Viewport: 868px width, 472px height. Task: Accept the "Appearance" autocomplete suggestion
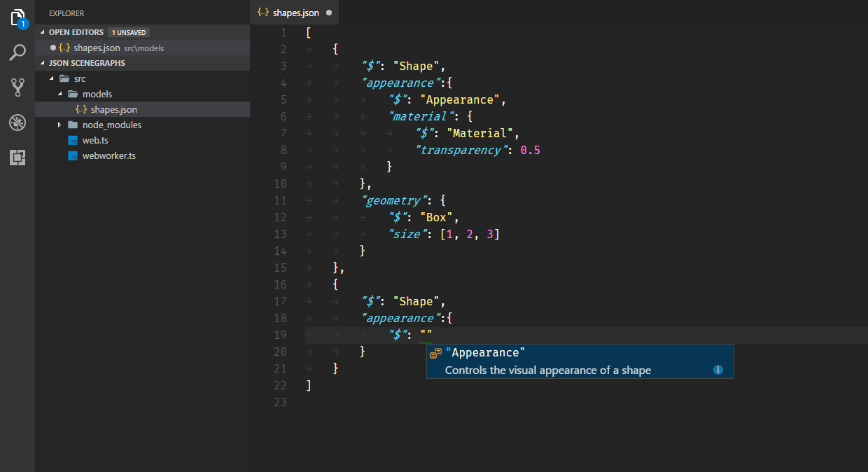pyautogui.click(x=486, y=353)
